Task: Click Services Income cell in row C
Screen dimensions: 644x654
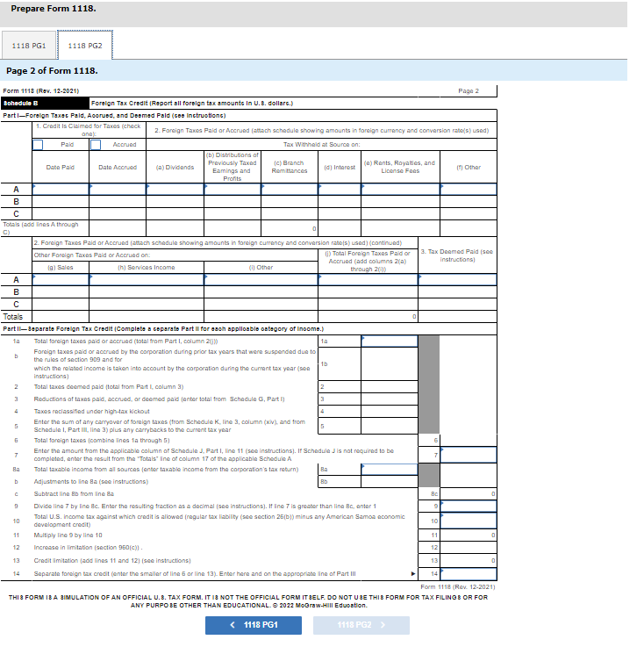Action: [147, 305]
